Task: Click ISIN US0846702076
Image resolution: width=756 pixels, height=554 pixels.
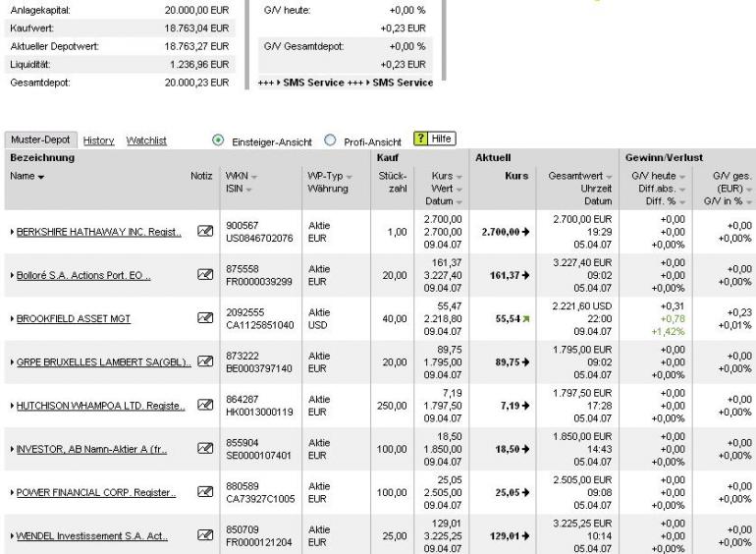Action: pyautogui.click(x=259, y=238)
